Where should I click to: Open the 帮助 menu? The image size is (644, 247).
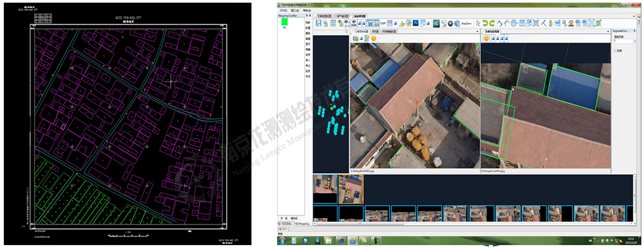[307, 11]
